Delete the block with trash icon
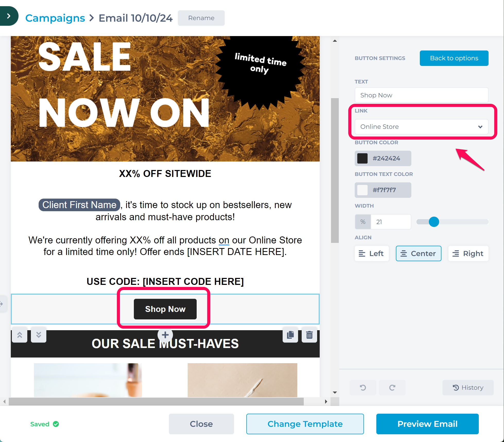Image resolution: width=504 pixels, height=442 pixels. pos(309,335)
